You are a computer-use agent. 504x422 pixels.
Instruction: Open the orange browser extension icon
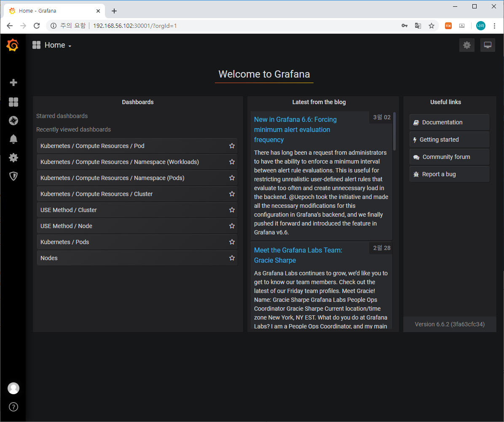point(448,26)
